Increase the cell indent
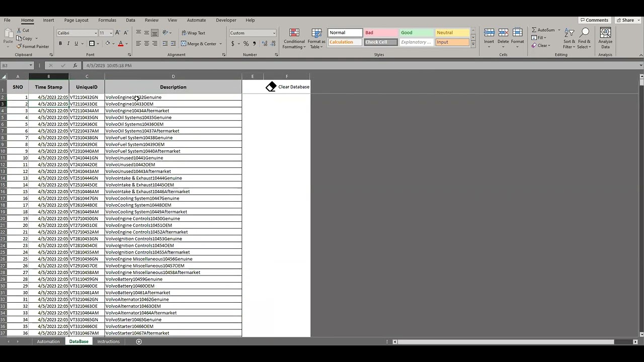The image size is (644, 362). (x=174, y=44)
